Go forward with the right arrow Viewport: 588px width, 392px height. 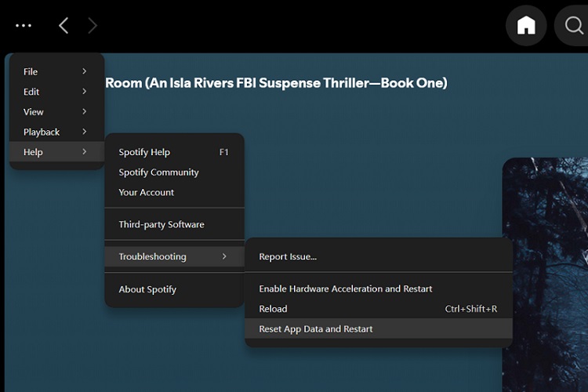[93, 26]
